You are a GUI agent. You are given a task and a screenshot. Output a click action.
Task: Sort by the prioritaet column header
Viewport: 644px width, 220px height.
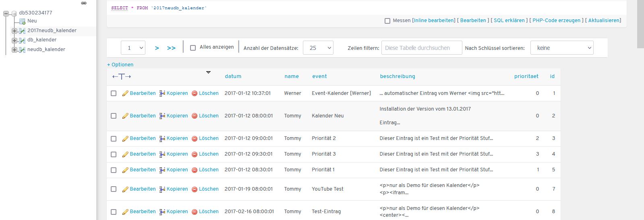(x=526, y=76)
